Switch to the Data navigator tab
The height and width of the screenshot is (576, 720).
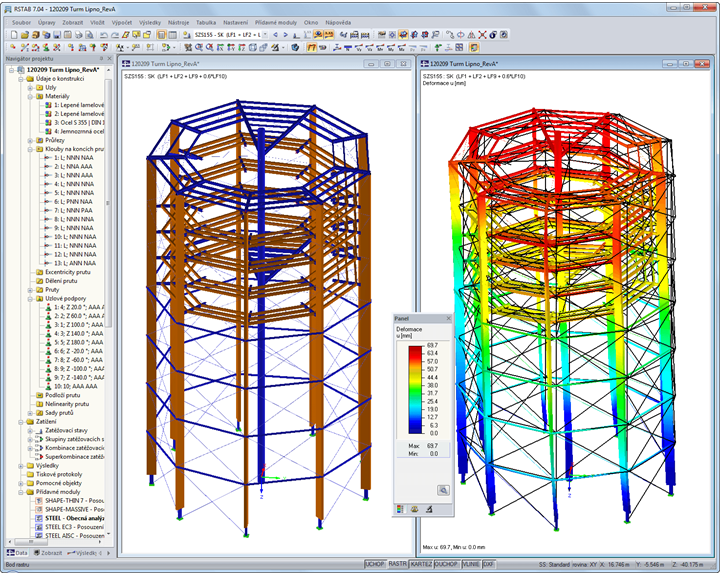18,552
